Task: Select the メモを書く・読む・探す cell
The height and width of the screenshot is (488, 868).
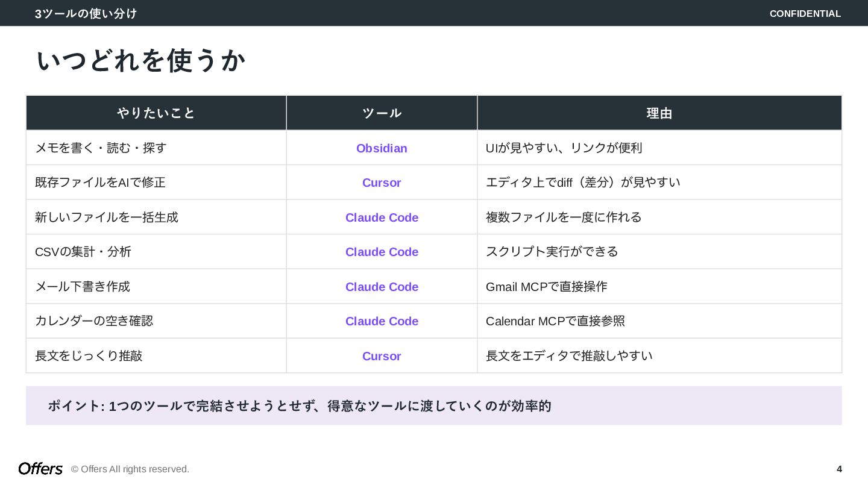Action: 101,148
